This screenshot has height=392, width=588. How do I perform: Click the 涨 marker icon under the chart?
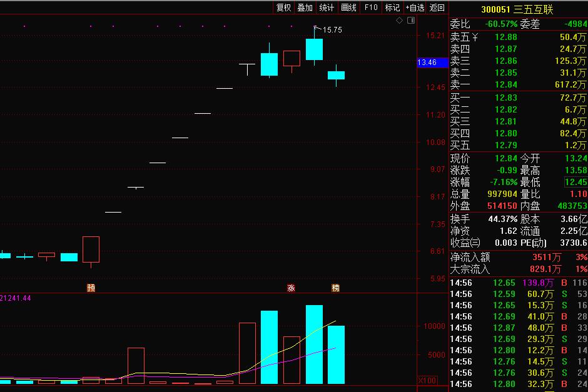click(x=291, y=288)
